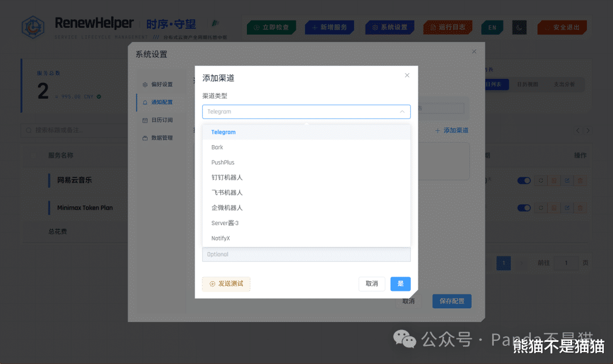Switch to the 日历视图 tab
613x364 pixels.
tap(527, 84)
